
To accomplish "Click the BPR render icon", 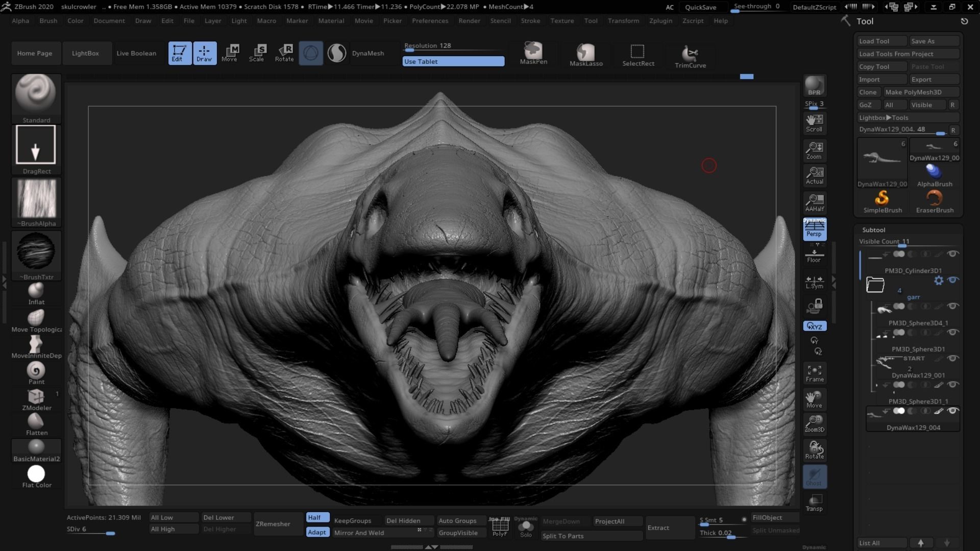I will pyautogui.click(x=814, y=84).
